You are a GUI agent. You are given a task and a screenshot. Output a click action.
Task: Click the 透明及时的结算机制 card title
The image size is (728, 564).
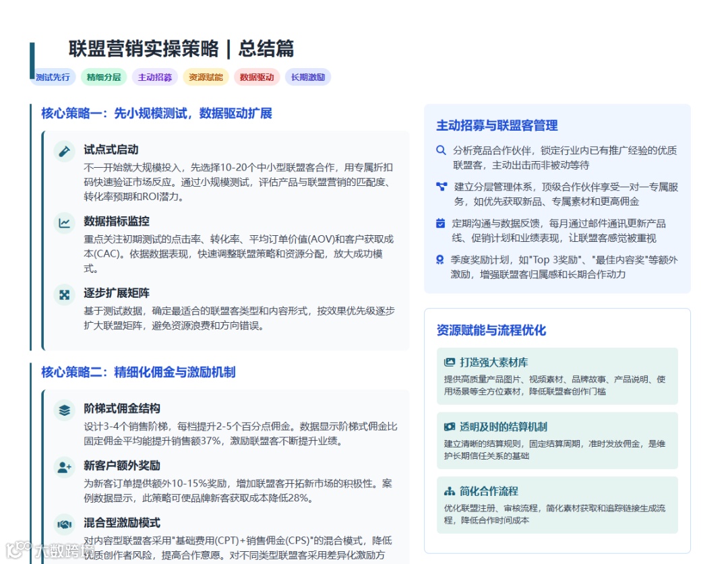[504, 427]
